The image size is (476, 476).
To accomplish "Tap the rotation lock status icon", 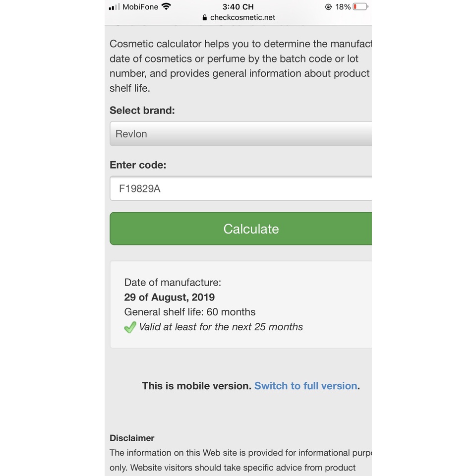I will click(328, 7).
